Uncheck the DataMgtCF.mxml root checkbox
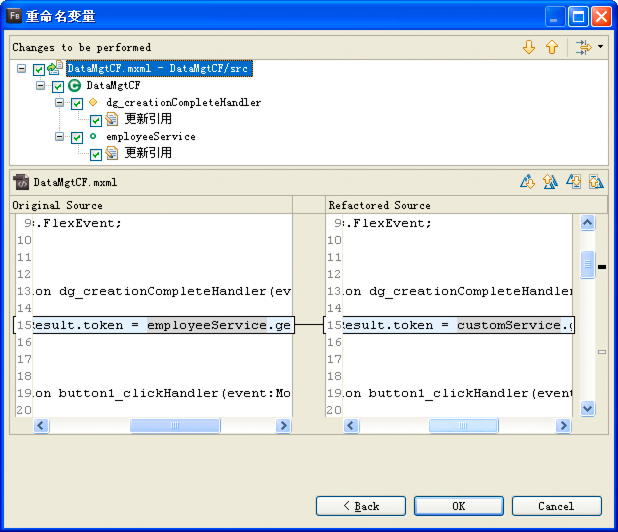The height and width of the screenshot is (532, 618). click(x=39, y=70)
